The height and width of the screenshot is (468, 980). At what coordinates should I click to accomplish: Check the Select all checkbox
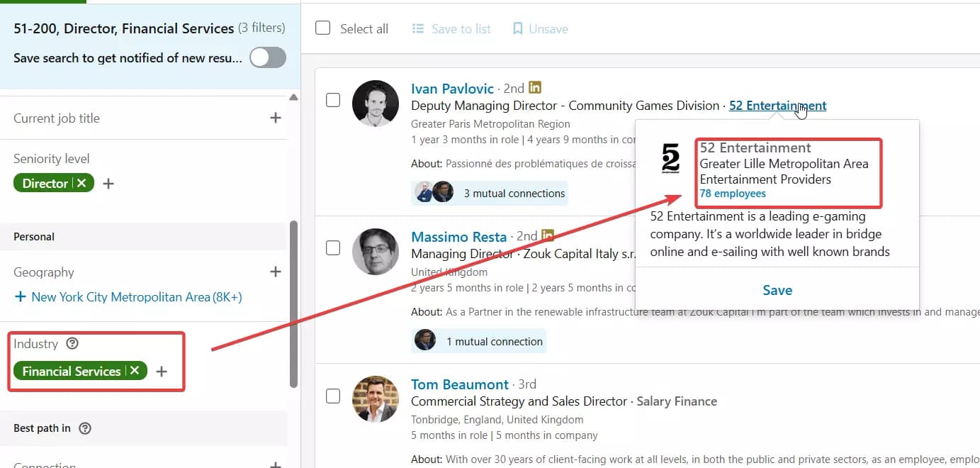(x=323, y=28)
